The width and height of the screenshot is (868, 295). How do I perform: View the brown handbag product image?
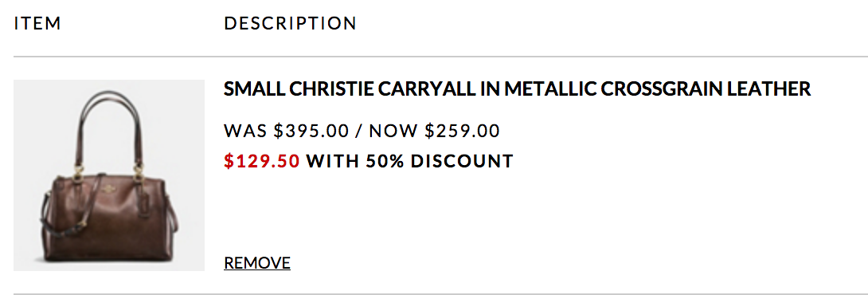109,175
